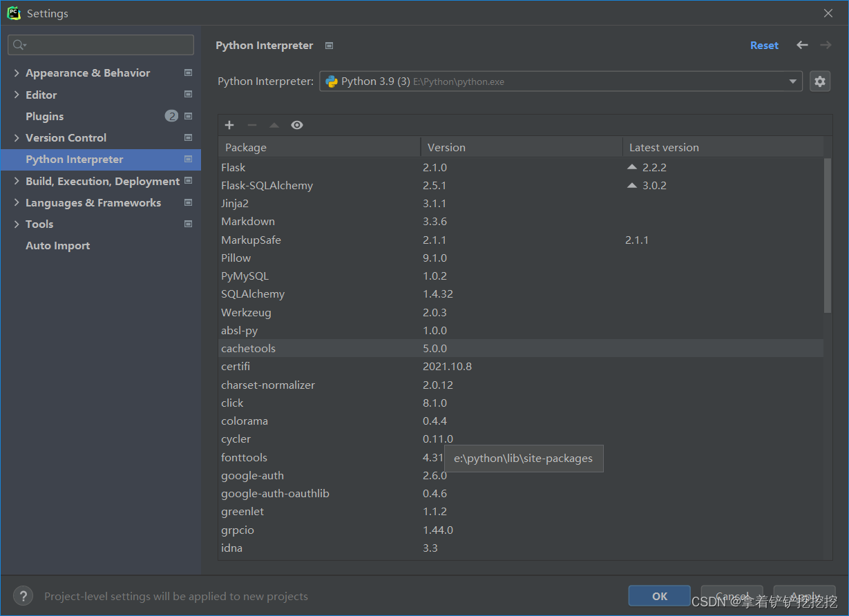
Task: Click project icon next to Tools
Action: 188,224
